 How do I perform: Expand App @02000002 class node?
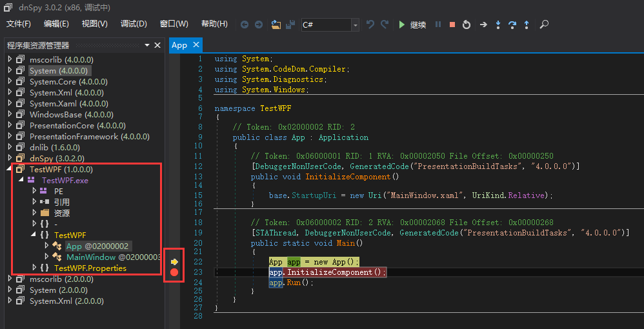(x=46, y=246)
